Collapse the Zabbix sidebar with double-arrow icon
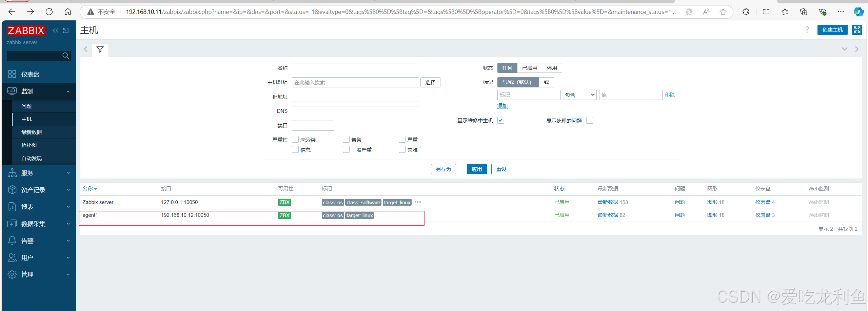Screen dimensions: 868x311 [x=56, y=30]
